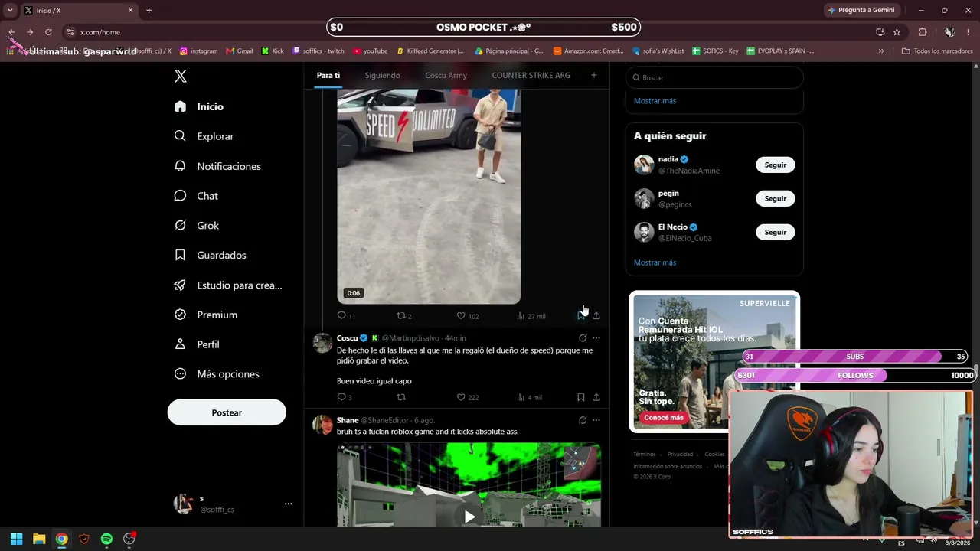Bookmark Coscu's post about the llaves
This screenshot has height=551, width=980.
click(581, 397)
